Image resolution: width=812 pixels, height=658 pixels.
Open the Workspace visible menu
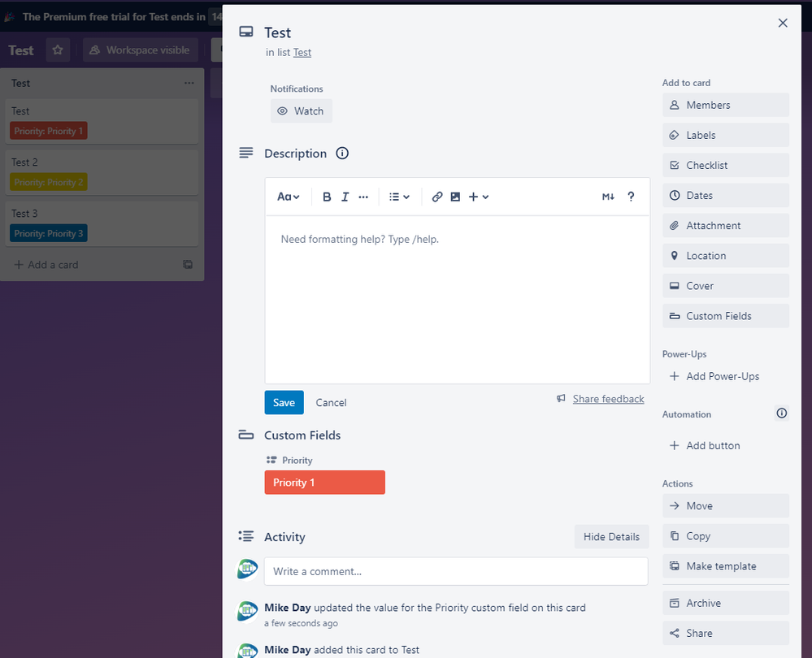click(x=140, y=50)
